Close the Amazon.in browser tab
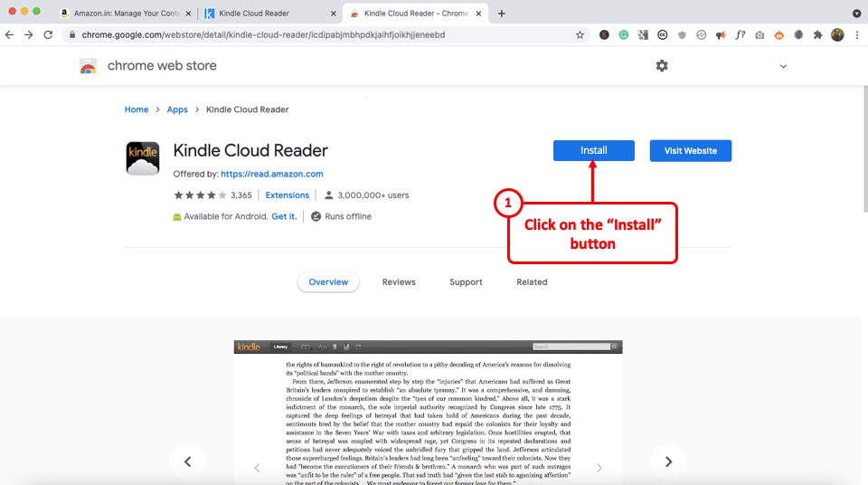 tap(188, 14)
